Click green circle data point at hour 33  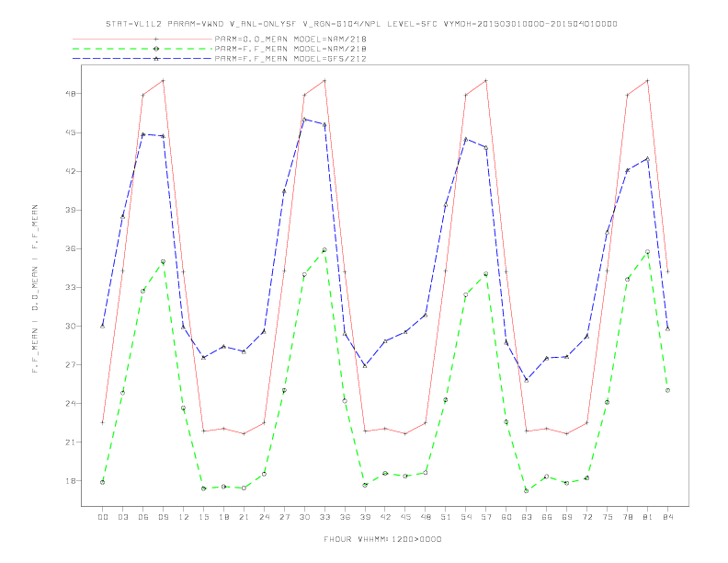pyautogui.click(x=324, y=250)
